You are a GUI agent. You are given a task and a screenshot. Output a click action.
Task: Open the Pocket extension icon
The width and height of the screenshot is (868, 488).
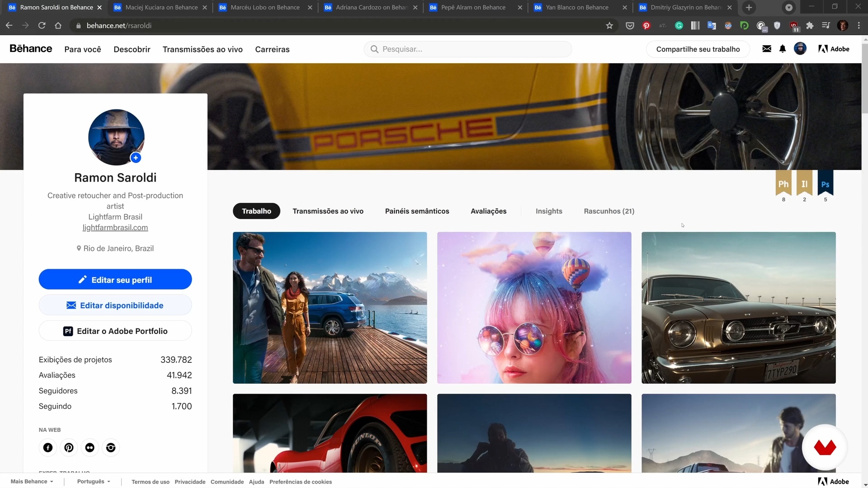[x=630, y=26]
